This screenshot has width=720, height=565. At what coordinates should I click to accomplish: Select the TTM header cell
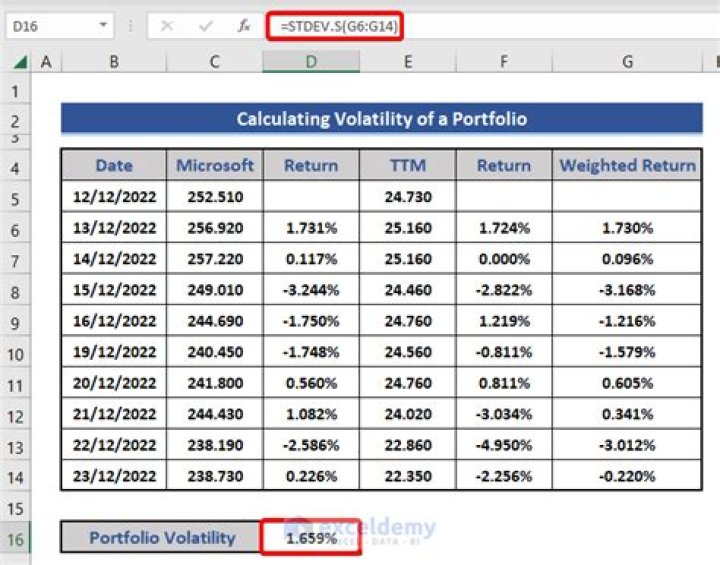click(408, 166)
